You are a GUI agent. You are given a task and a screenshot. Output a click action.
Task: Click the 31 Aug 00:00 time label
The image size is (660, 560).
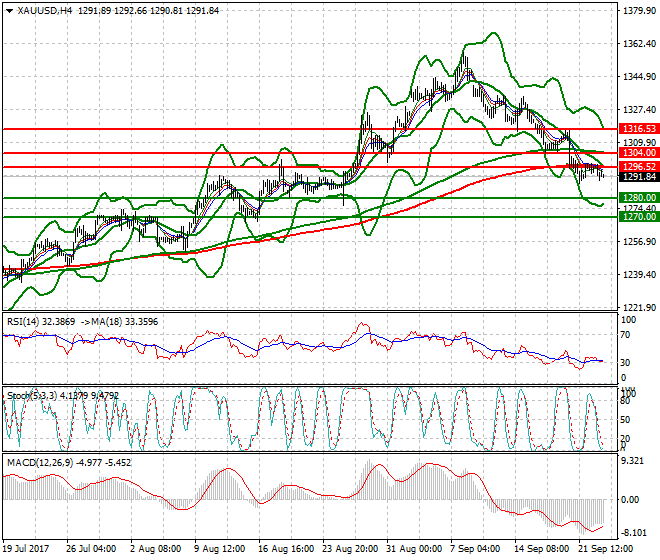(x=414, y=549)
